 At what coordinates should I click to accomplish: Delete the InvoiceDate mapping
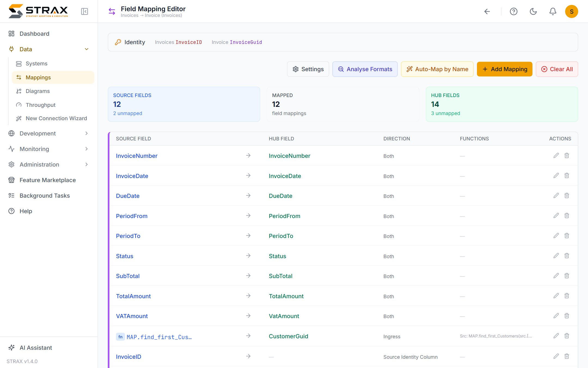point(567,176)
